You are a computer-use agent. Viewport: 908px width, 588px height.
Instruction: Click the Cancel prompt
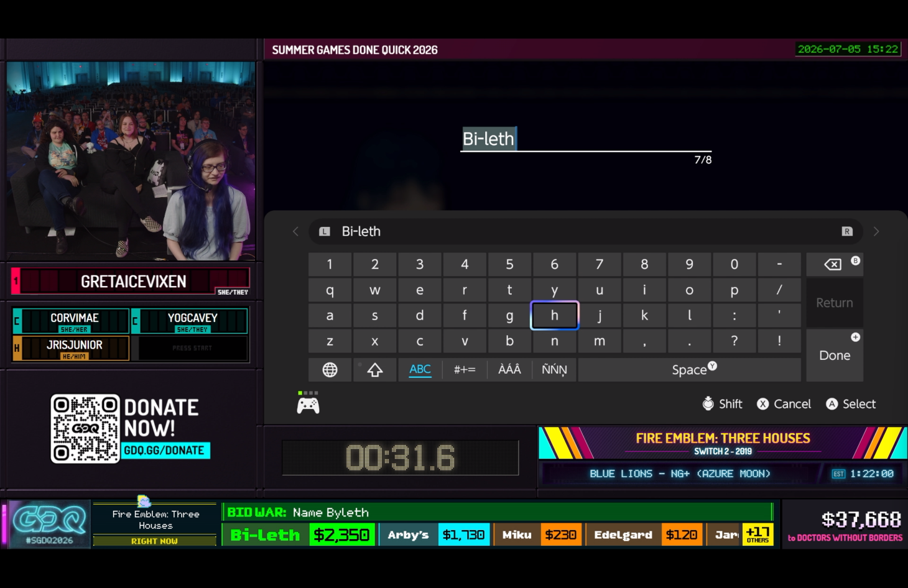coord(784,404)
